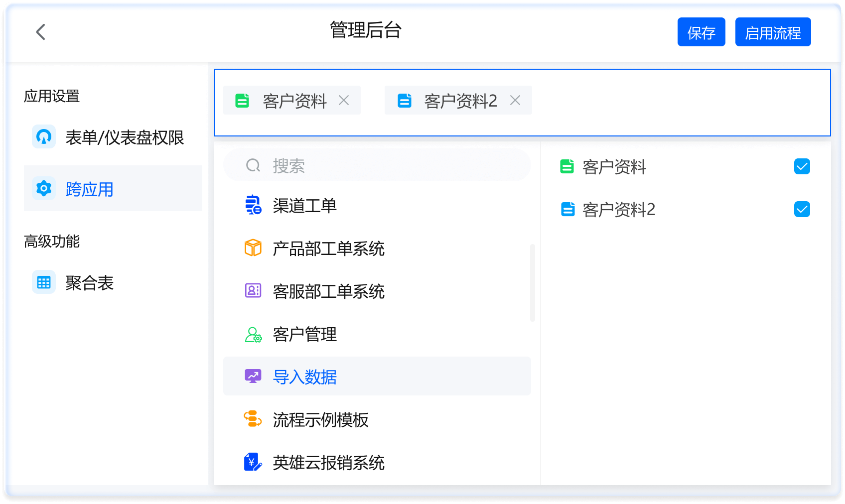Remove the 客户资料 tag
Screen dimensions: 845x504
pos(344,100)
